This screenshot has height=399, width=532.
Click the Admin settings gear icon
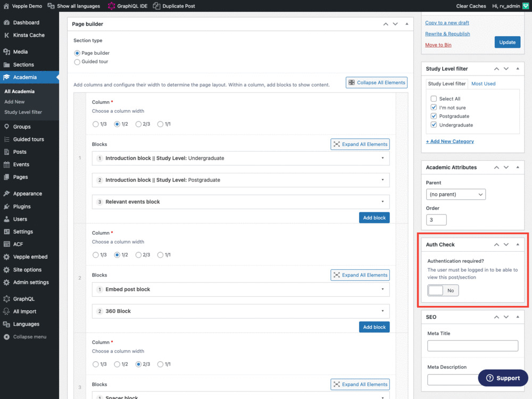(x=6, y=282)
